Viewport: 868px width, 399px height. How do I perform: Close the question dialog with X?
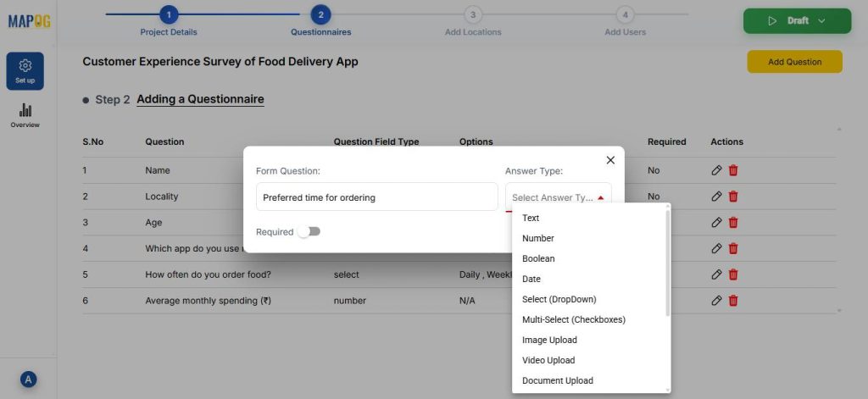coord(610,160)
